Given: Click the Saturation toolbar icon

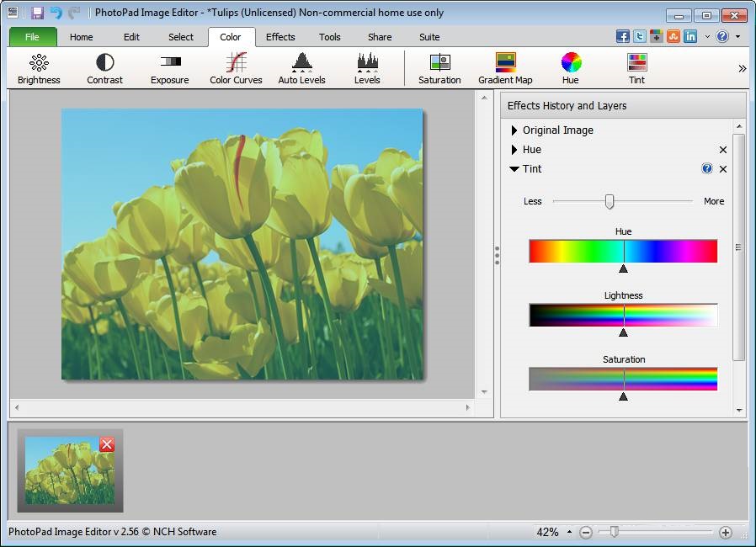Looking at the screenshot, I should (x=439, y=69).
